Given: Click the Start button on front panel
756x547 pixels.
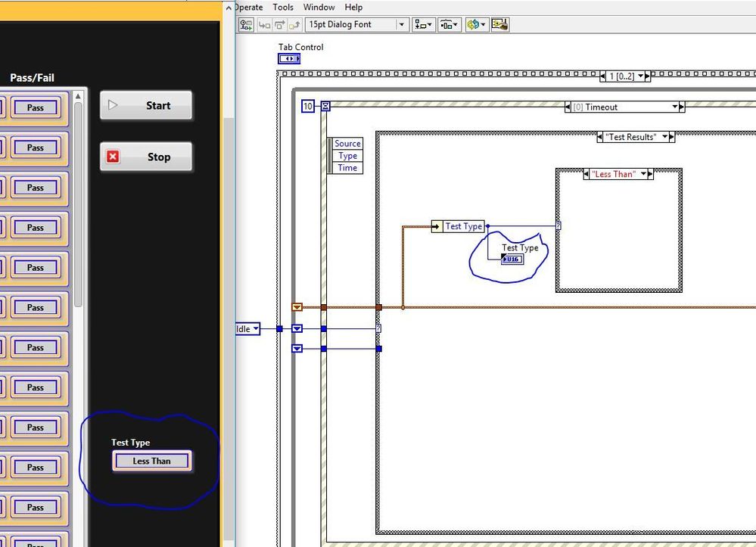Looking at the screenshot, I should (x=146, y=106).
